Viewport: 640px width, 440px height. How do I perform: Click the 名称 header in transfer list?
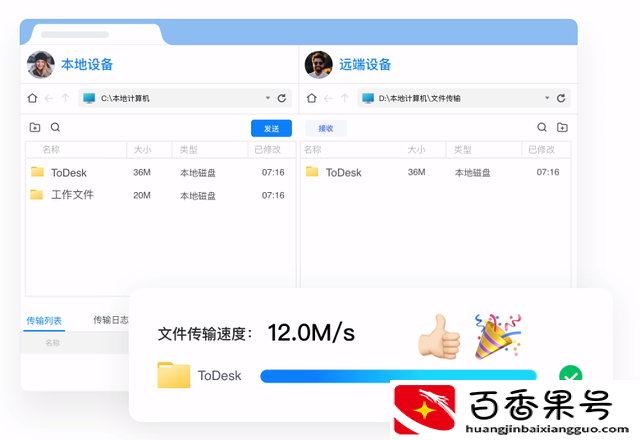tap(53, 343)
